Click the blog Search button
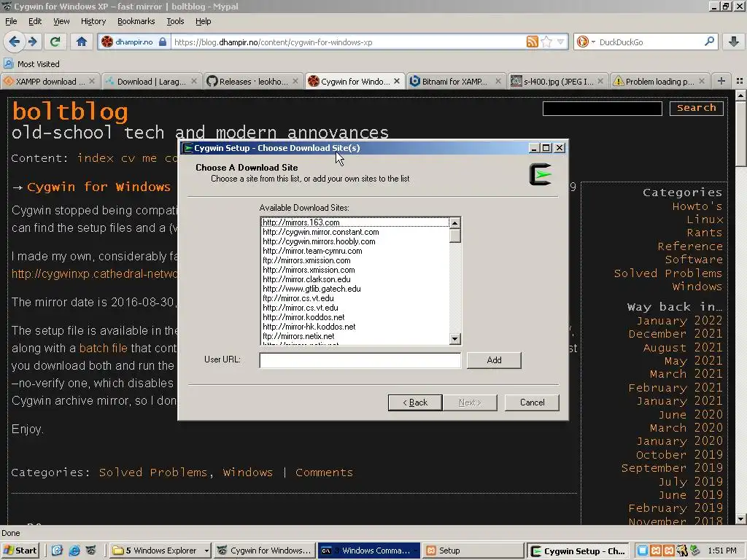The height and width of the screenshot is (560, 747). point(697,108)
